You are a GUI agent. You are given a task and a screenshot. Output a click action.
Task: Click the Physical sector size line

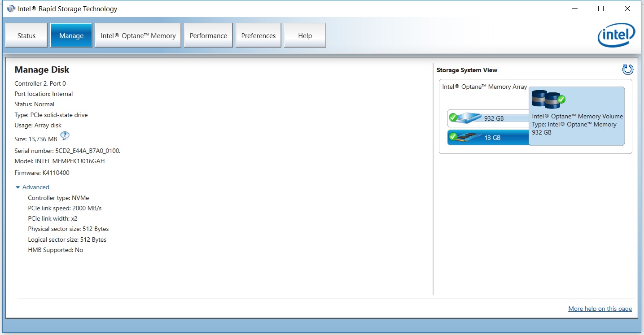68,229
